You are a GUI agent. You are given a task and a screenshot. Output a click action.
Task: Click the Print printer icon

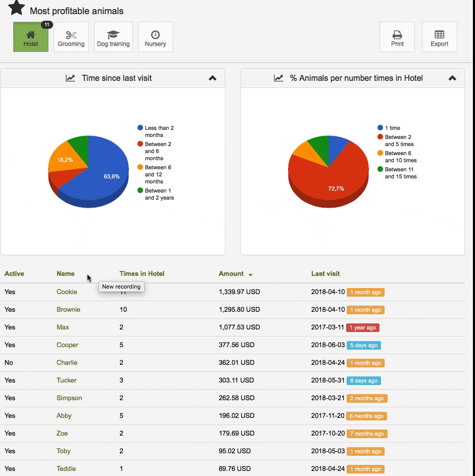point(397,37)
